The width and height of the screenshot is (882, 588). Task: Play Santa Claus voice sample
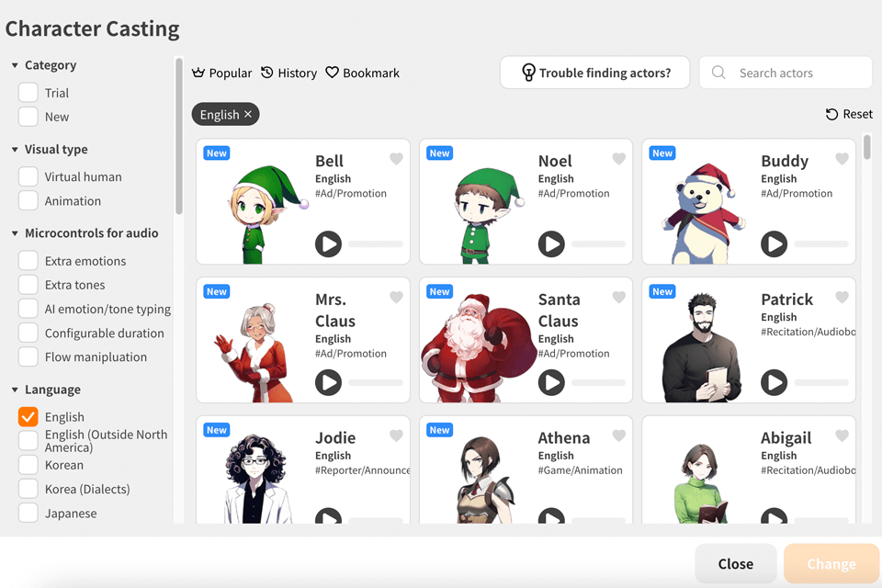click(x=551, y=382)
